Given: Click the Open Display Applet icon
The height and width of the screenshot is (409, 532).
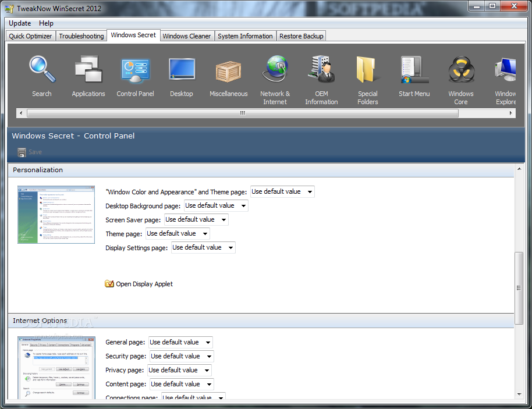Looking at the screenshot, I should click(109, 283).
